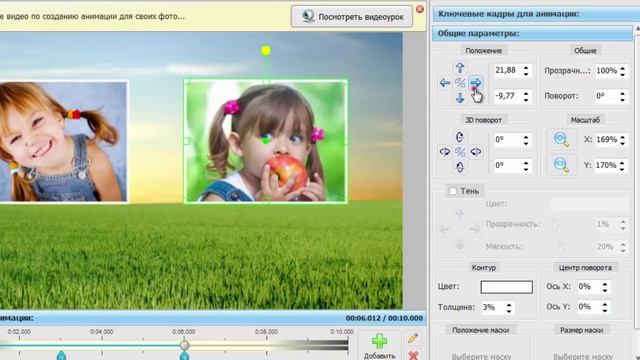Click the yellow rotation handle above the photo

click(x=266, y=51)
